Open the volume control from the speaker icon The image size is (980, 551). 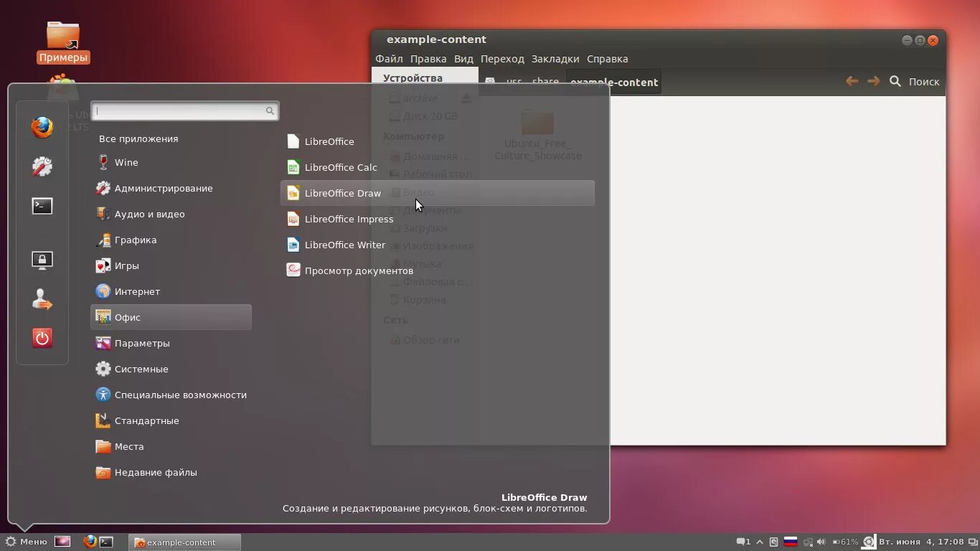(x=821, y=542)
